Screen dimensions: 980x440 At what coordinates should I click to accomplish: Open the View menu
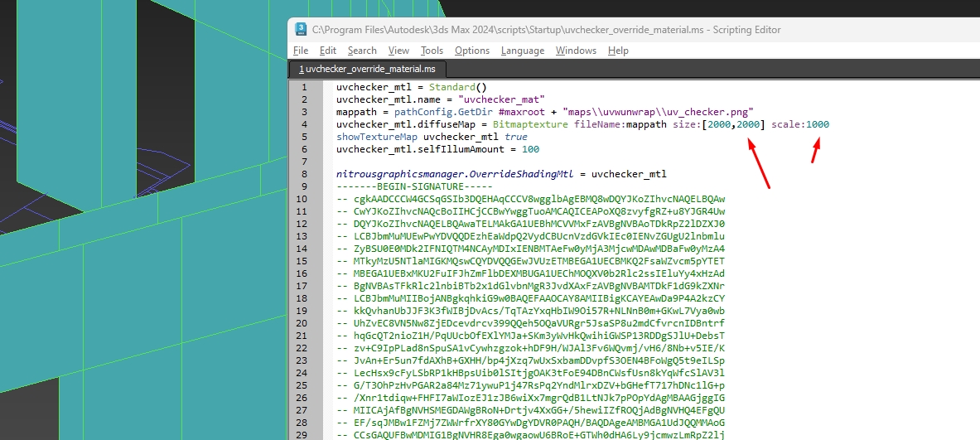pyautogui.click(x=398, y=51)
